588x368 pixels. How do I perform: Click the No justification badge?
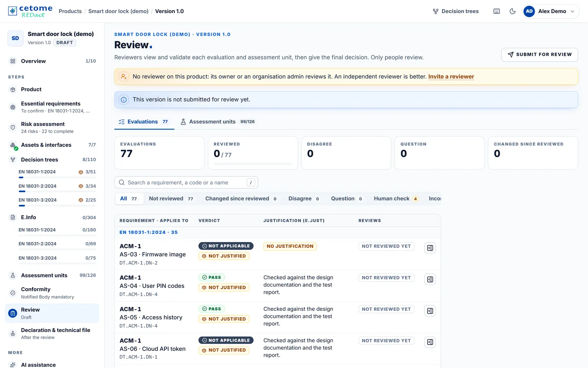pyautogui.click(x=290, y=246)
